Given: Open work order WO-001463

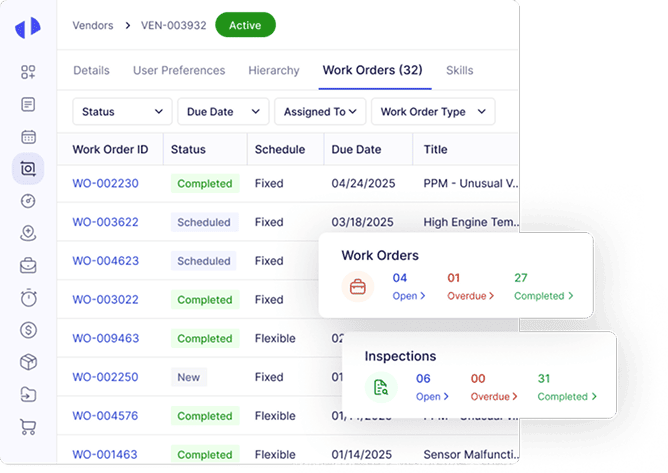Looking at the screenshot, I should click(105, 455).
